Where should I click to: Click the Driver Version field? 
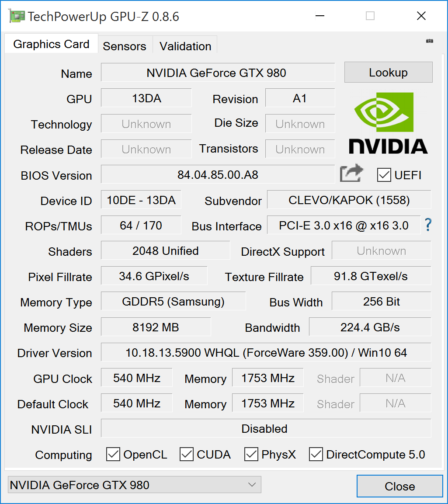pos(266,352)
